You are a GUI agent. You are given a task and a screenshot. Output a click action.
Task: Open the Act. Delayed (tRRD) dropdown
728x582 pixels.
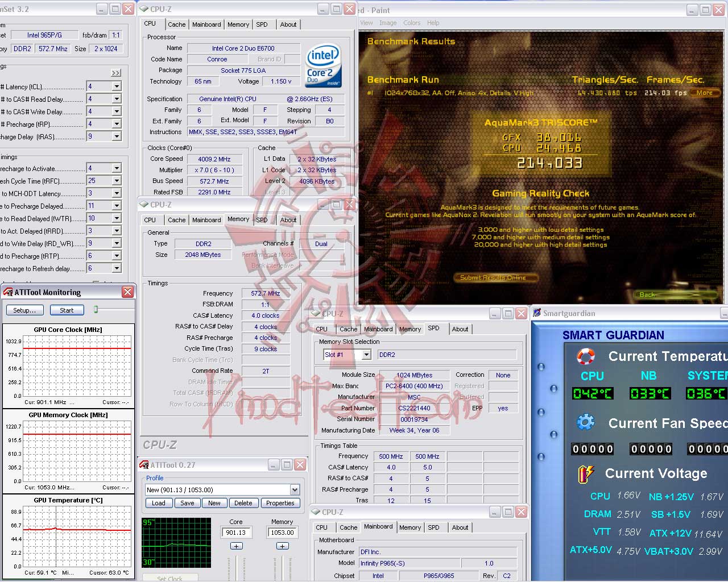117,231
